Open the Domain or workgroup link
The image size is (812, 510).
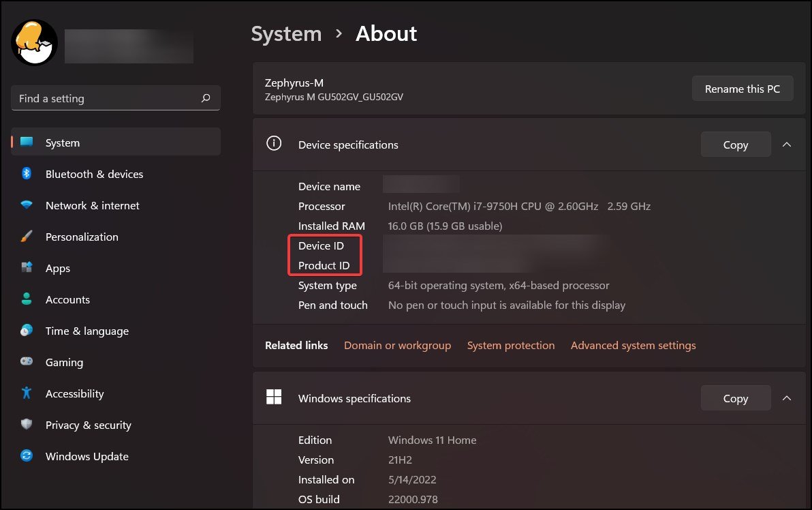(x=397, y=345)
